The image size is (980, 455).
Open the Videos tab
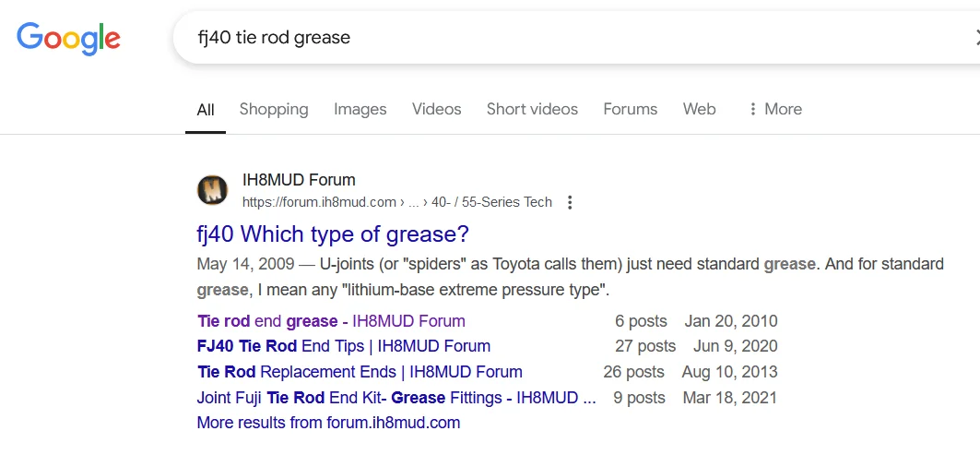click(x=436, y=109)
